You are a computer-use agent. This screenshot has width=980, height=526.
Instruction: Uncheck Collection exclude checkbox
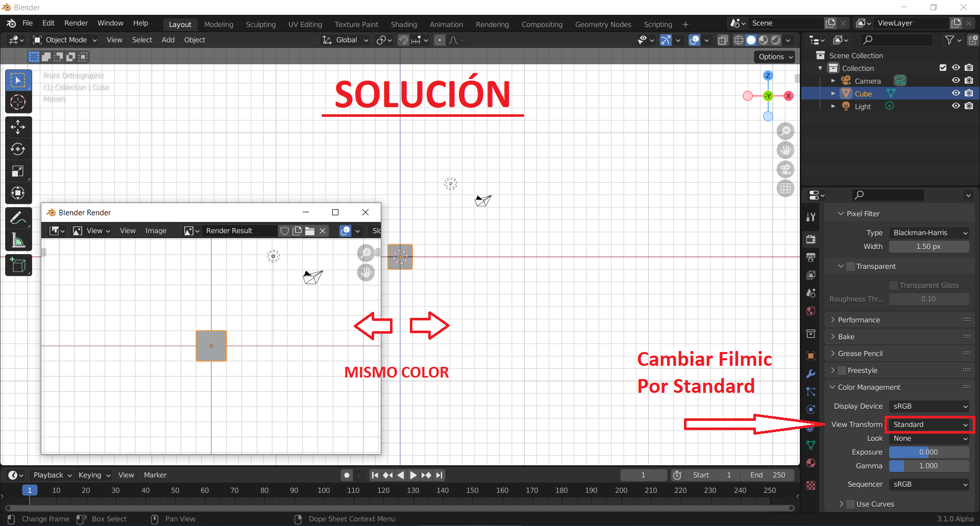click(x=943, y=68)
